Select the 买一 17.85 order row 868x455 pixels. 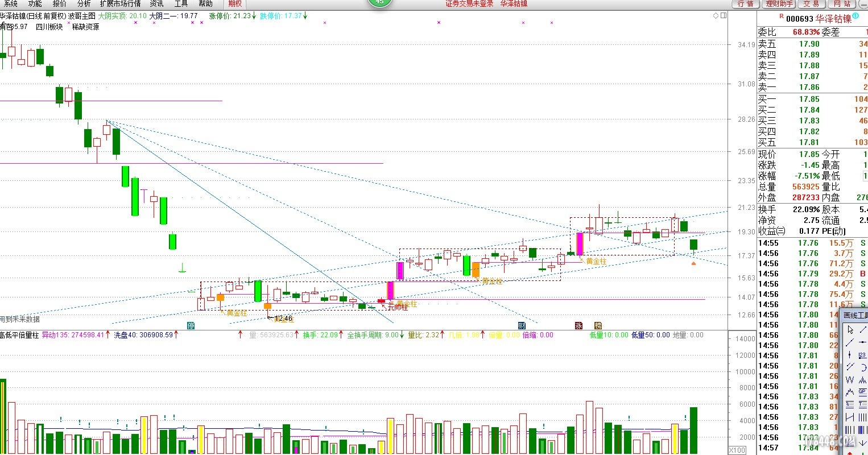click(812, 99)
